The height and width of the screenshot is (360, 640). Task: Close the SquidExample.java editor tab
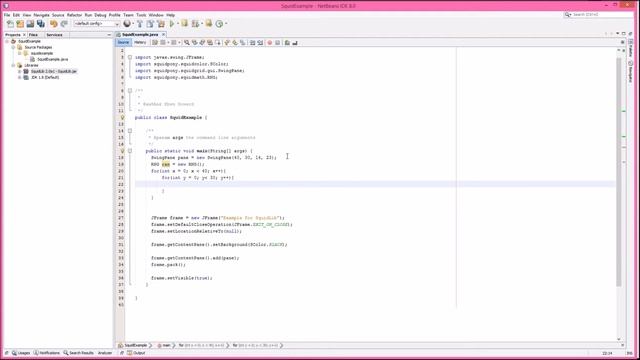(x=163, y=35)
